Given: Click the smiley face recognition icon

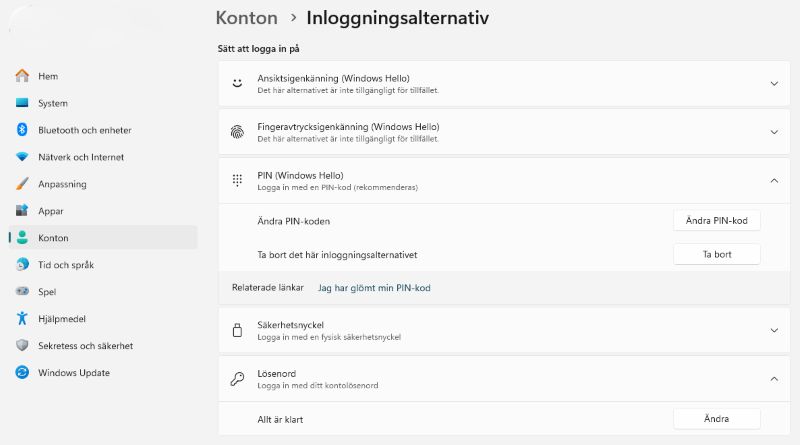Looking at the screenshot, I should point(237,83).
